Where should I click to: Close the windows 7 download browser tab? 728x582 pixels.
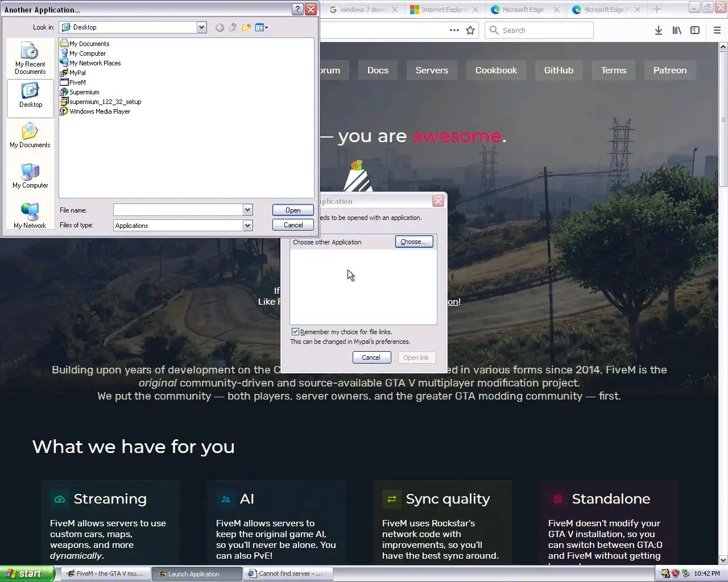[394, 10]
